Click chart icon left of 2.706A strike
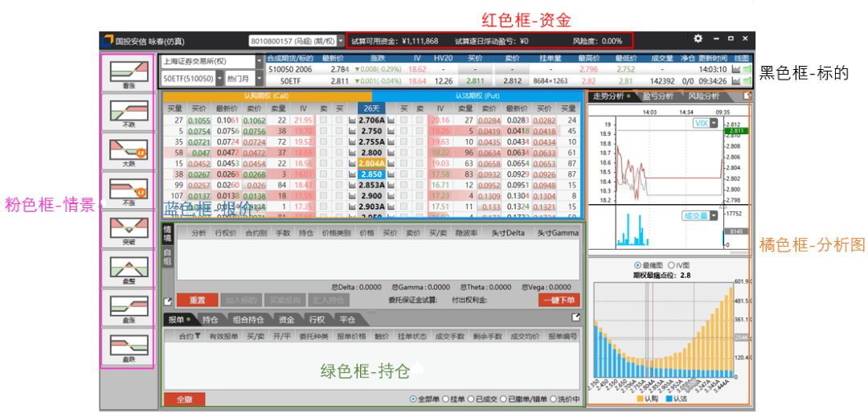 (352, 120)
